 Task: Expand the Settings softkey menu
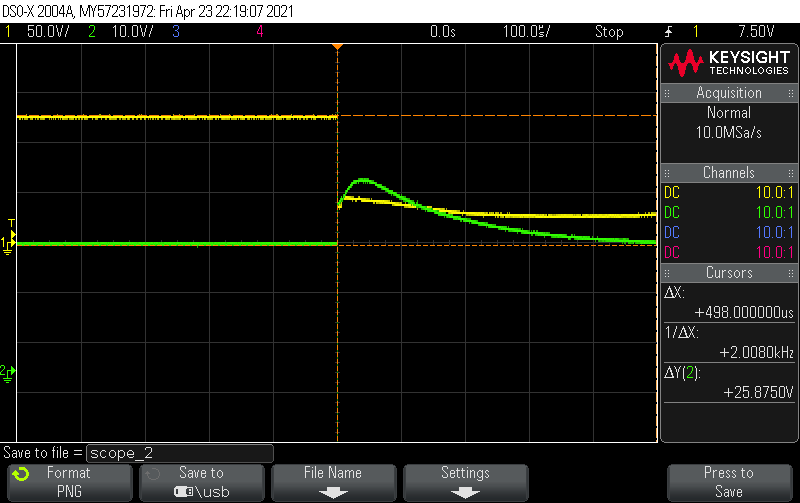465,481
